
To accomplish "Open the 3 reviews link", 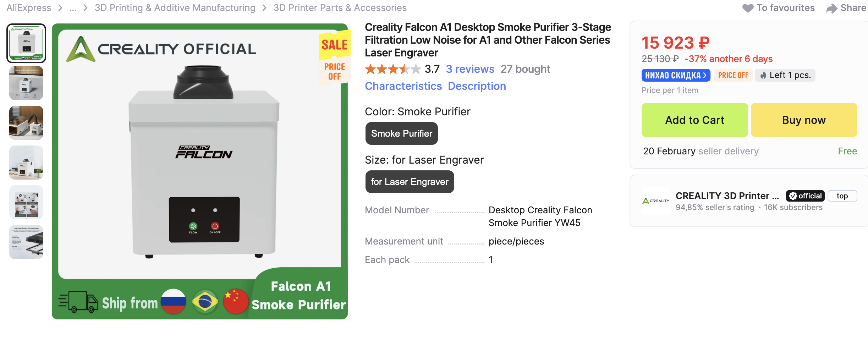I will [x=470, y=69].
